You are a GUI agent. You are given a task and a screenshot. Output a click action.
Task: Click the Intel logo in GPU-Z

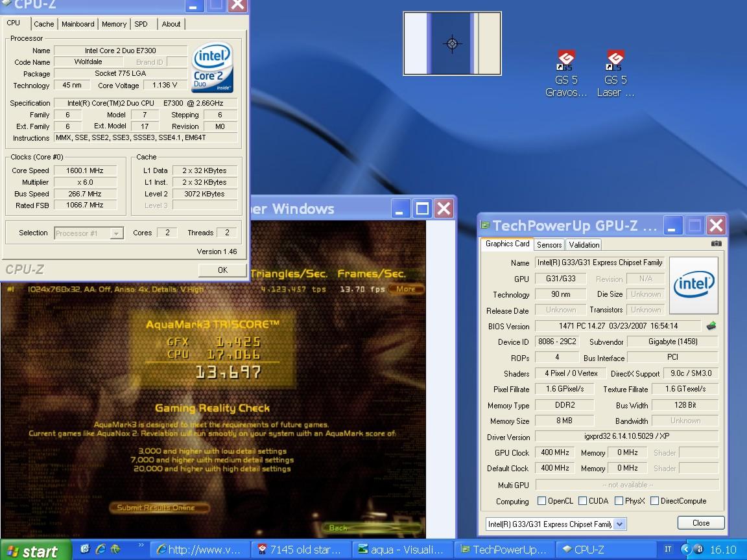pyautogui.click(x=694, y=285)
